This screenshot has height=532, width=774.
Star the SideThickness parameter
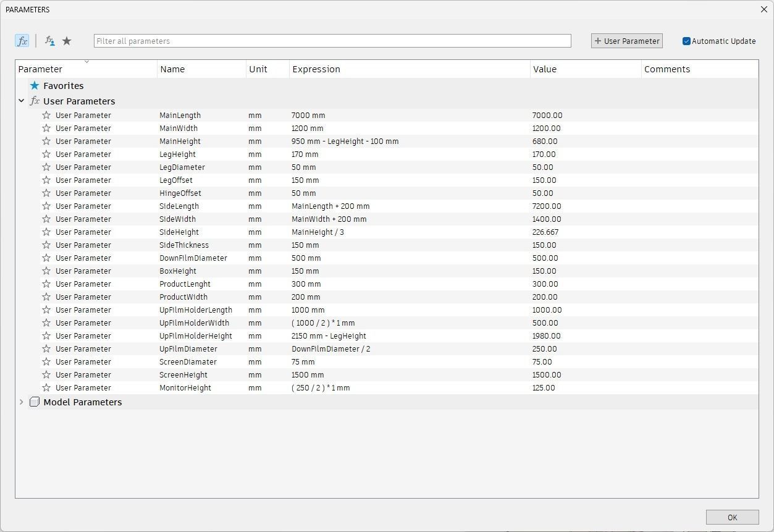click(46, 245)
